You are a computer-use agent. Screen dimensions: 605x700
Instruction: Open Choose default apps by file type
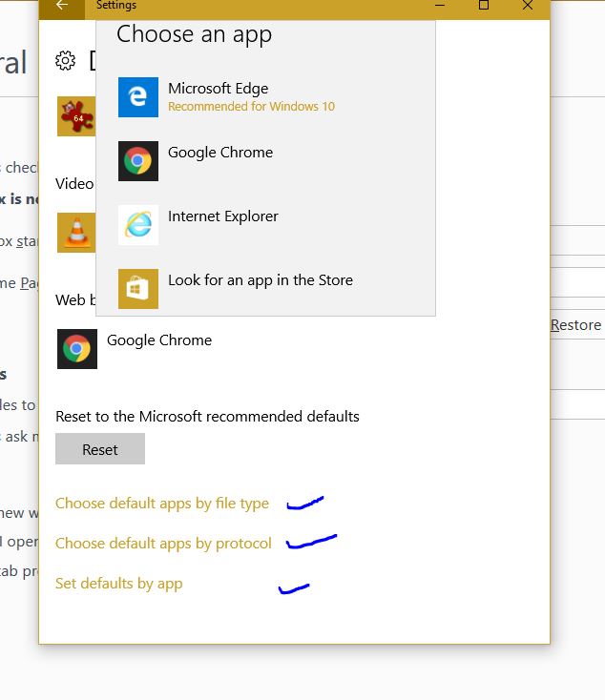(162, 504)
